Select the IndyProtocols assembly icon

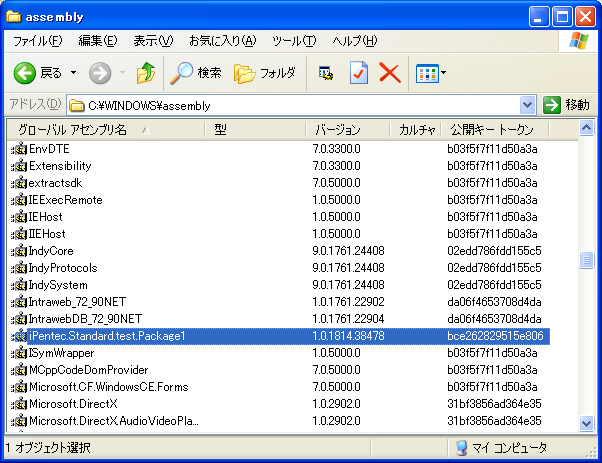(x=19, y=268)
